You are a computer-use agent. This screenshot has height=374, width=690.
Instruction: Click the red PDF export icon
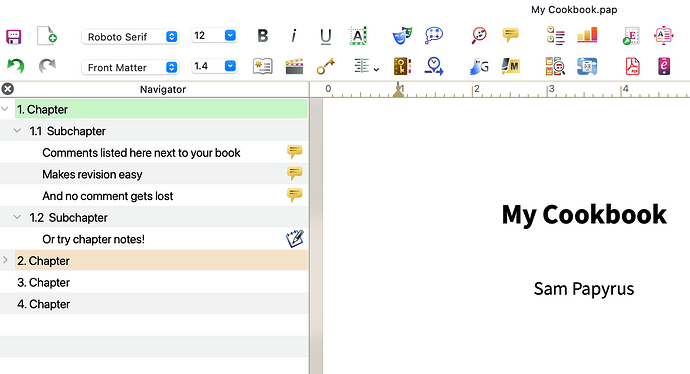tap(632, 66)
